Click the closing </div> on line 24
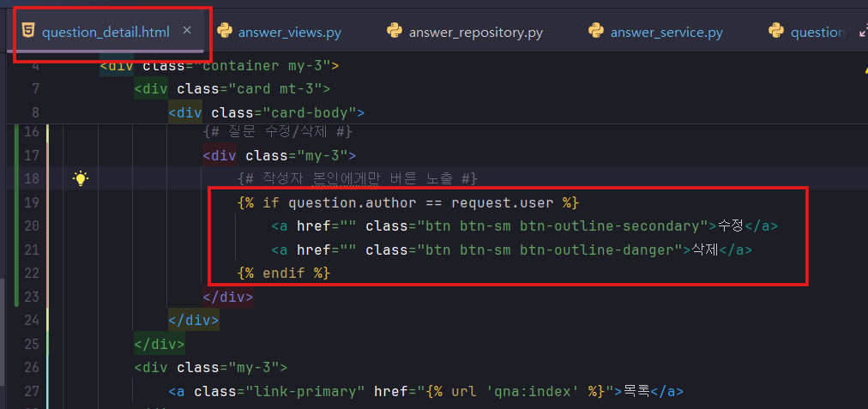 (194, 321)
